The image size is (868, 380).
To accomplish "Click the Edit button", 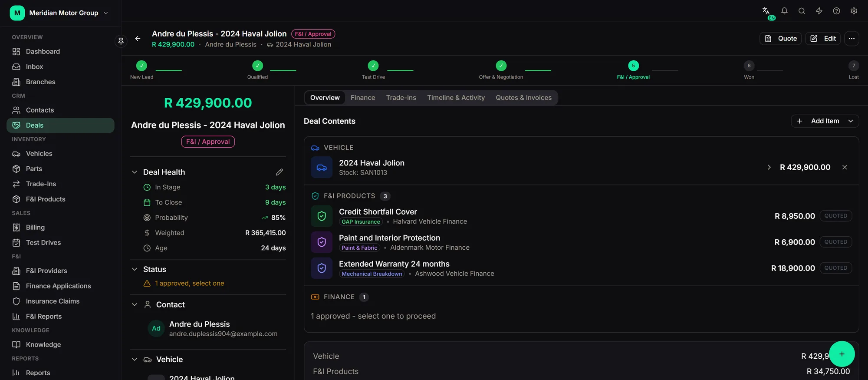I will click(x=823, y=39).
